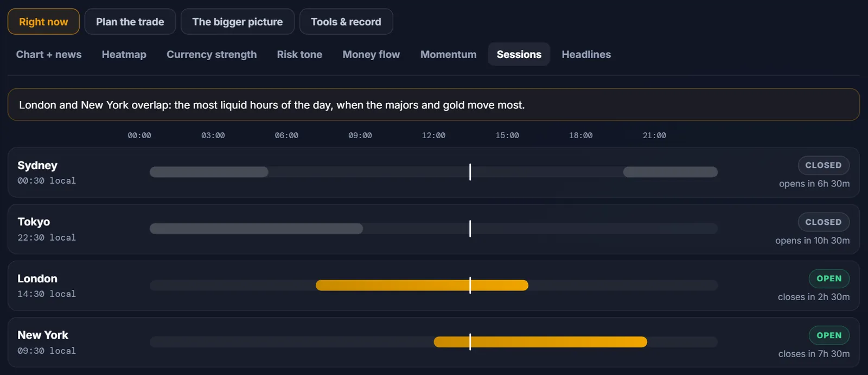Switch to Risk tone sub-tab
Image resolution: width=868 pixels, height=375 pixels.
299,54
